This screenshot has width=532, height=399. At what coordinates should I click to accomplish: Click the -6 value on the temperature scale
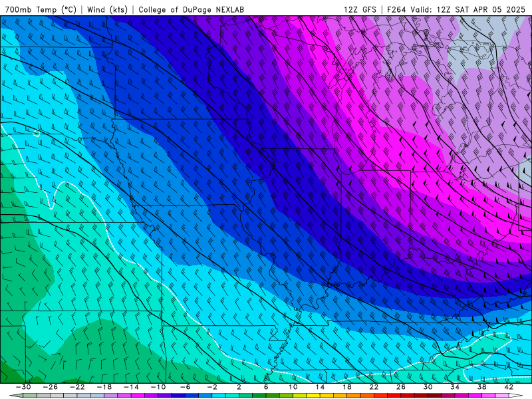[185, 387]
